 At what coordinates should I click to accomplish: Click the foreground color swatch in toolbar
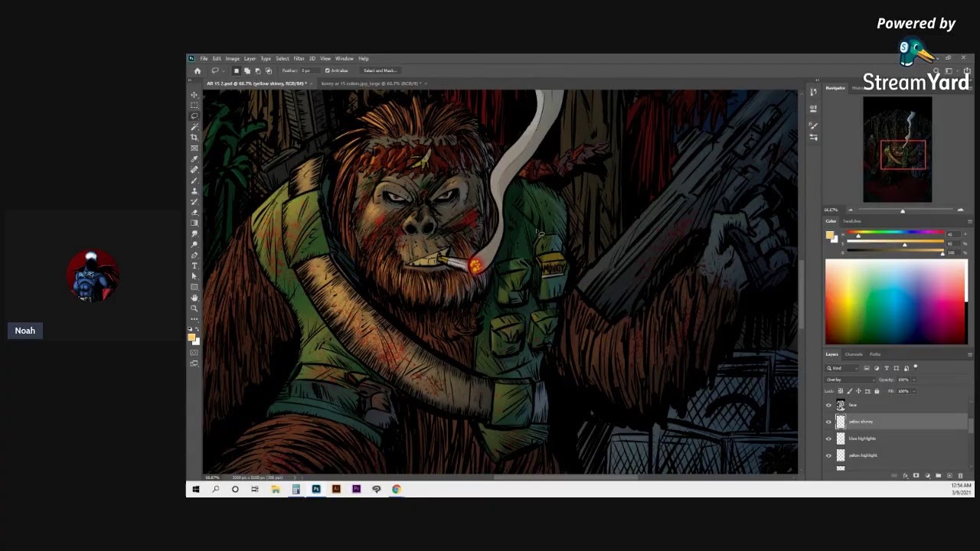191,336
